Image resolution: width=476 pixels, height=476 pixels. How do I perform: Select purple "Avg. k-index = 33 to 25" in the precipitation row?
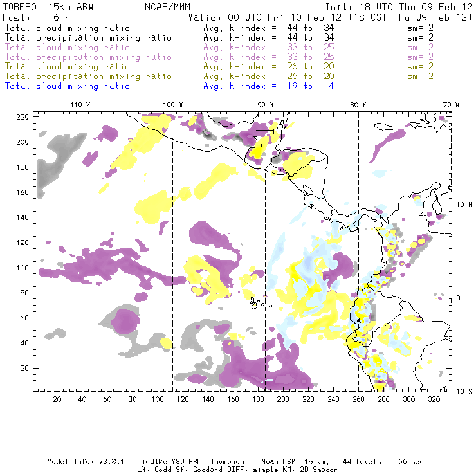[x=269, y=57]
